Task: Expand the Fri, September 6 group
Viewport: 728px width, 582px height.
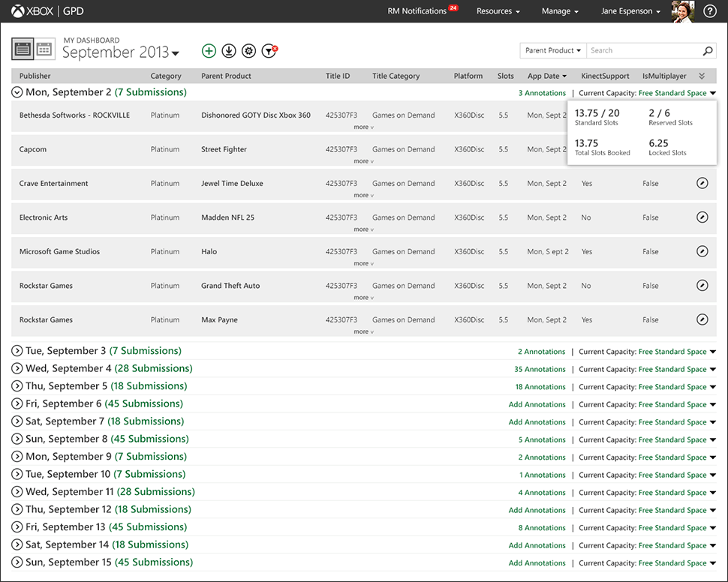Action: [17, 403]
